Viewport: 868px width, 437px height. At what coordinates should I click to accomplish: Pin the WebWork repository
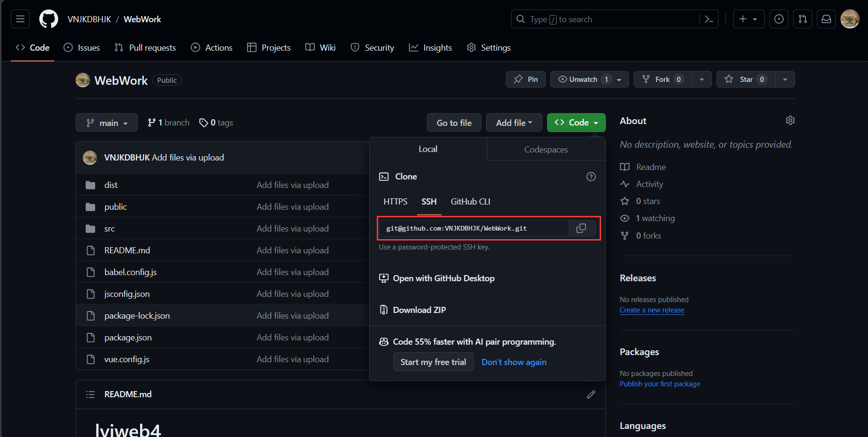click(526, 80)
